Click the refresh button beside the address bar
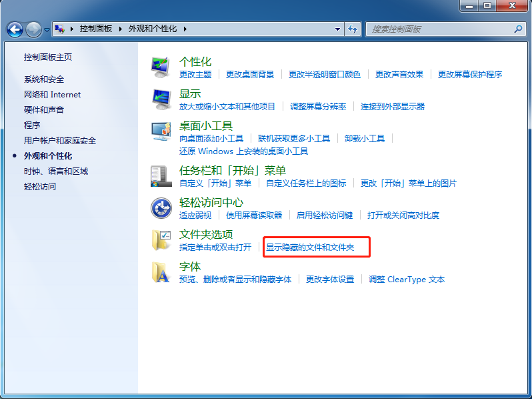Viewport: 532px width, 399px height. [353, 29]
